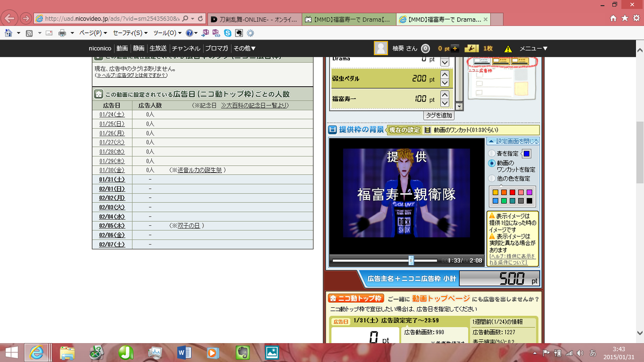Open Favorites with the star icon
The height and width of the screenshot is (362, 644).
(x=625, y=18)
